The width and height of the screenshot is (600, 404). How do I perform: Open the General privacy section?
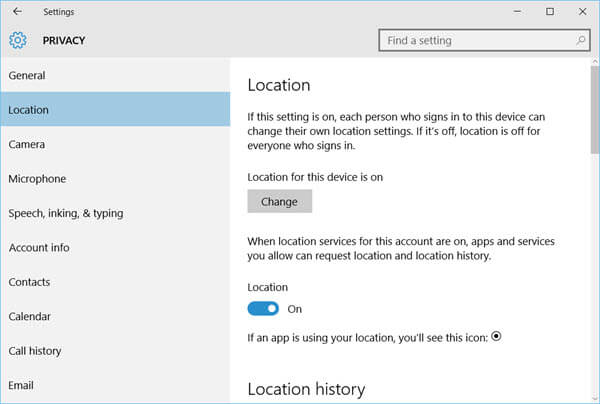pyautogui.click(x=115, y=75)
